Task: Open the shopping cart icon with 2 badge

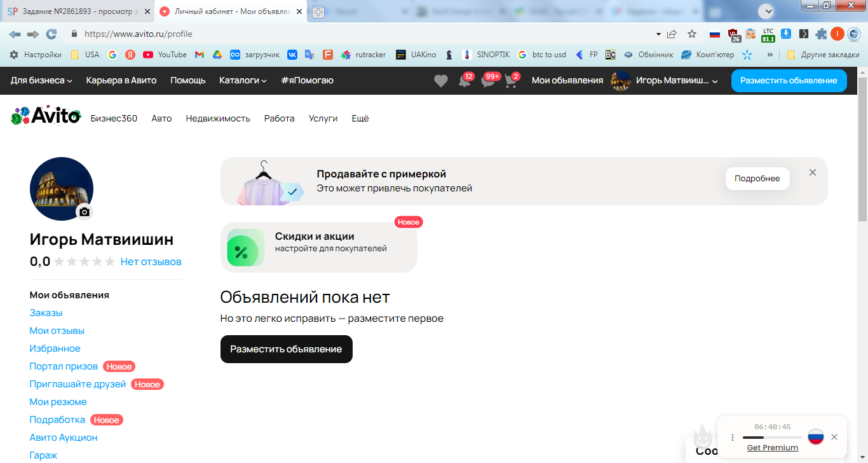Action: click(x=512, y=81)
